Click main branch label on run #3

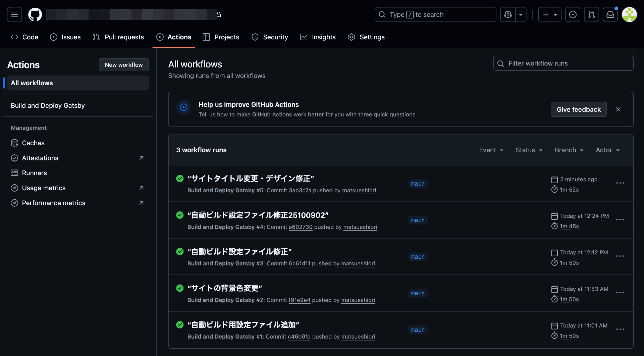418,257
